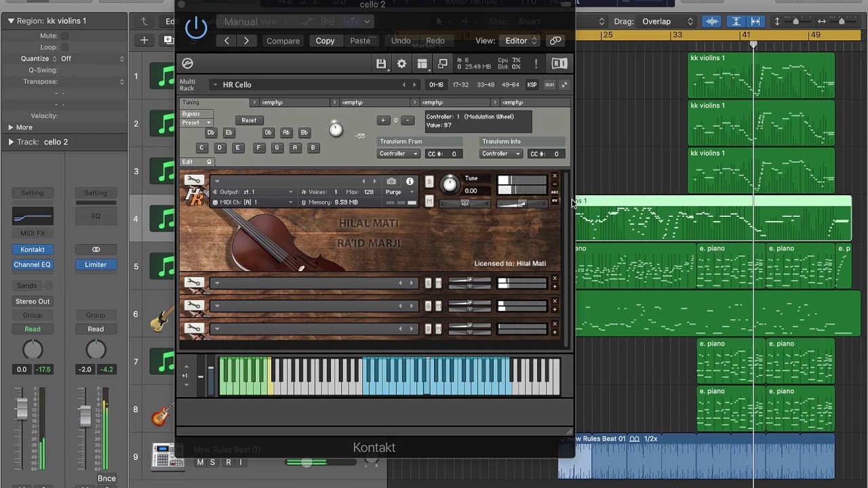Select instrument page 01-16 tab
Screen dimensions: 868x488
pos(436,85)
